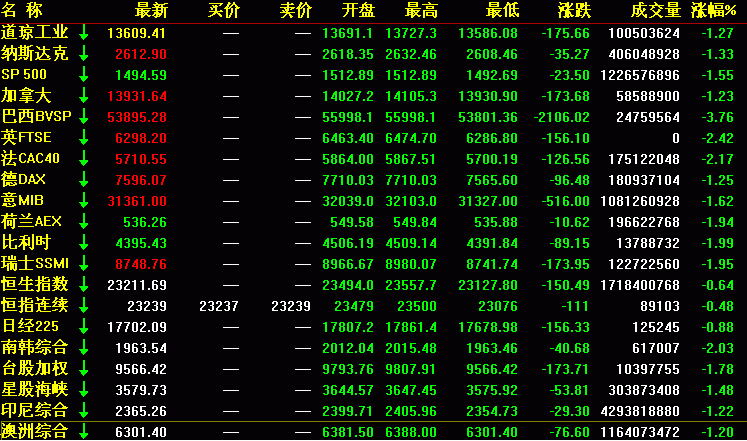Click the 买价 column header

(x=224, y=10)
